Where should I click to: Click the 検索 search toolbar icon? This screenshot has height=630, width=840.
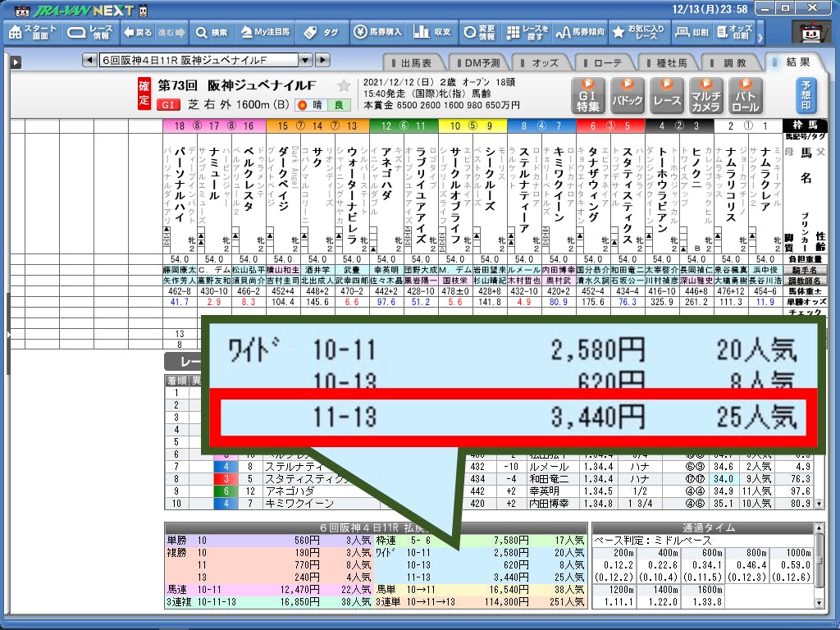211,33
